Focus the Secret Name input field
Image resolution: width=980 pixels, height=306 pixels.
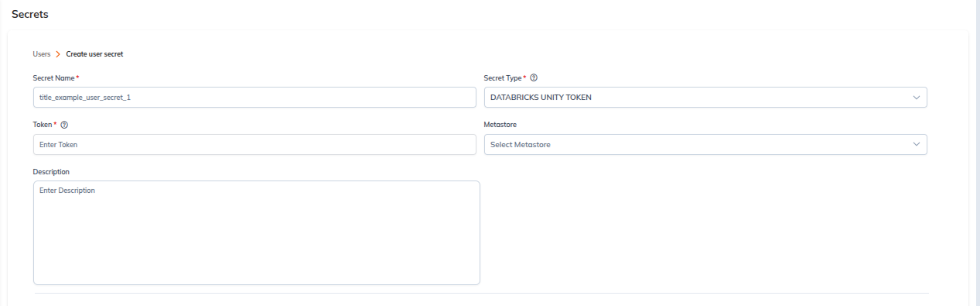[x=254, y=98]
